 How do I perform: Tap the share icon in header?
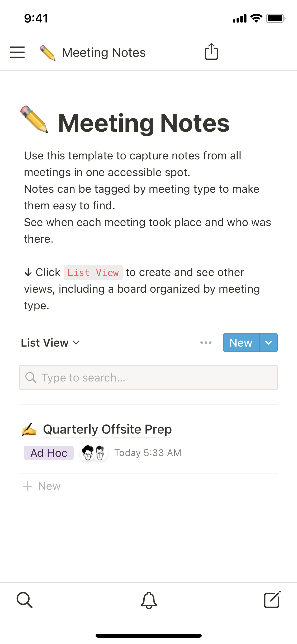pos(211,52)
